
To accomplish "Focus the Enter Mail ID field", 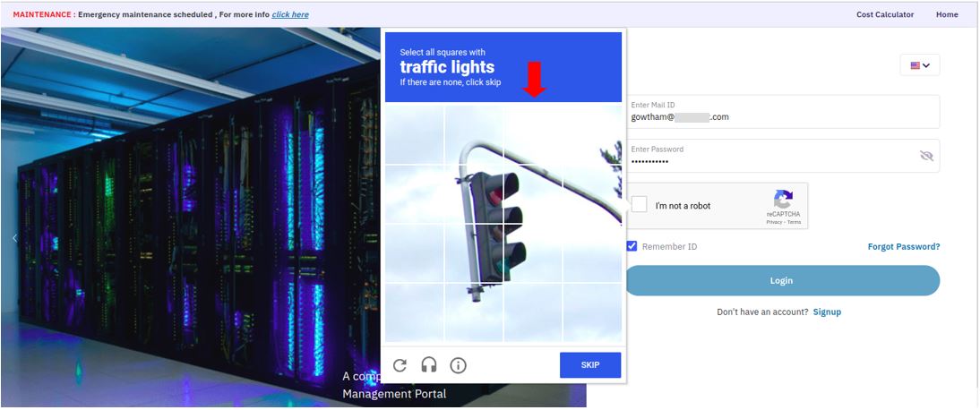I will [x=783, y=112].
